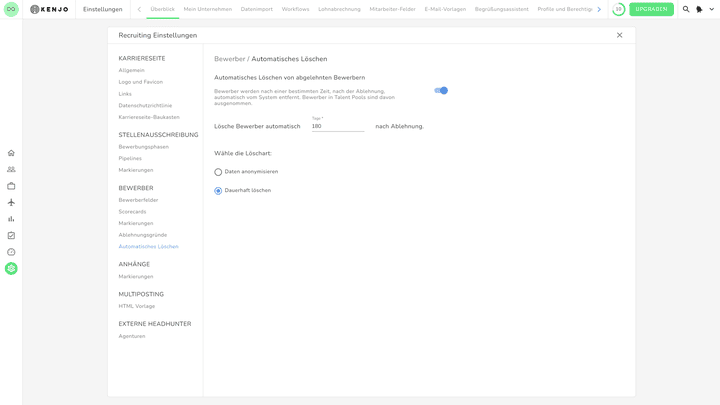Click the green settings gear icon
Screen dimensions: 720x405
11,269
